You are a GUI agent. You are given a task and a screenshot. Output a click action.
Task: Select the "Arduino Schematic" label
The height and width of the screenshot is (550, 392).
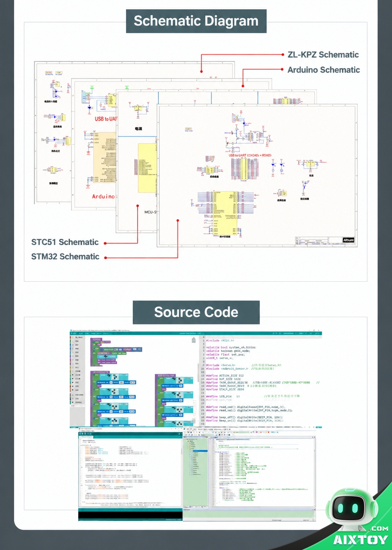pyautogui.click(x=324, y=70)
